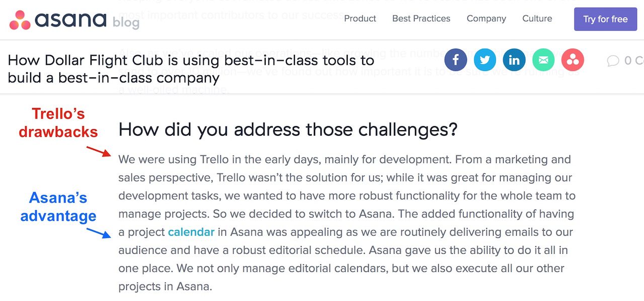Open comments via speech bubble icon
The width and height of the screenshot is (644, 301).
pos(613,61)
